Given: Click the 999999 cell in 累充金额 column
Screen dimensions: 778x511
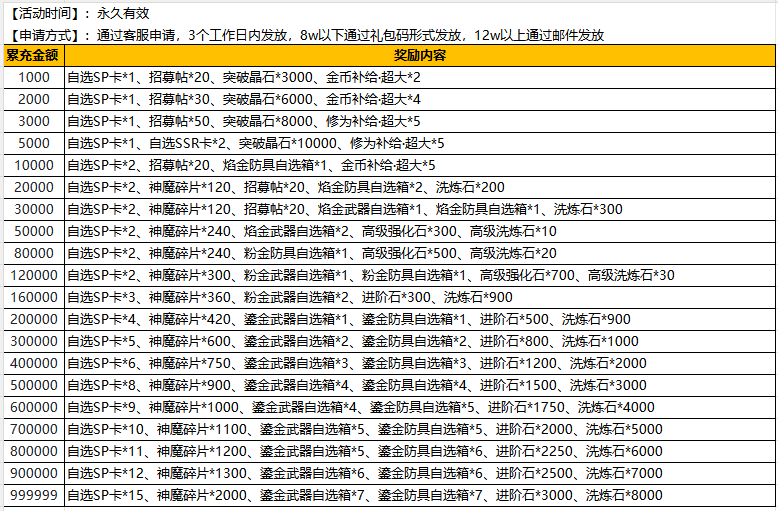Looking at the screenshot, I should (x=33, y=495).
